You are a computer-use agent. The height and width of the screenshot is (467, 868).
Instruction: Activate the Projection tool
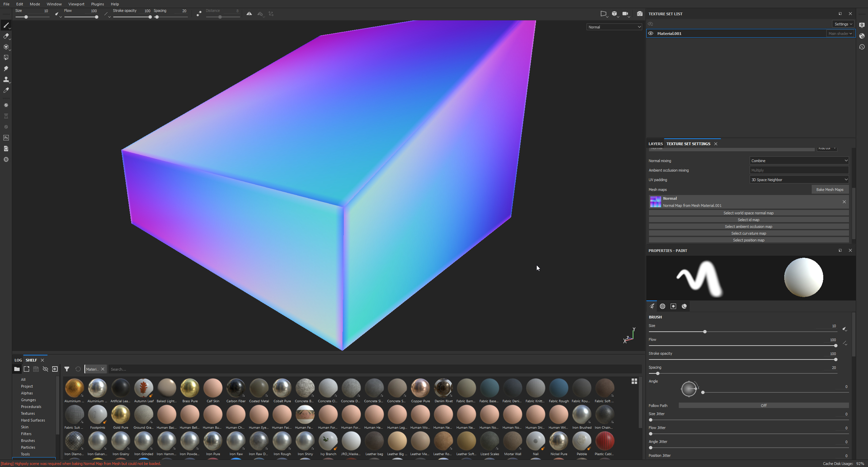pos(6,47)
